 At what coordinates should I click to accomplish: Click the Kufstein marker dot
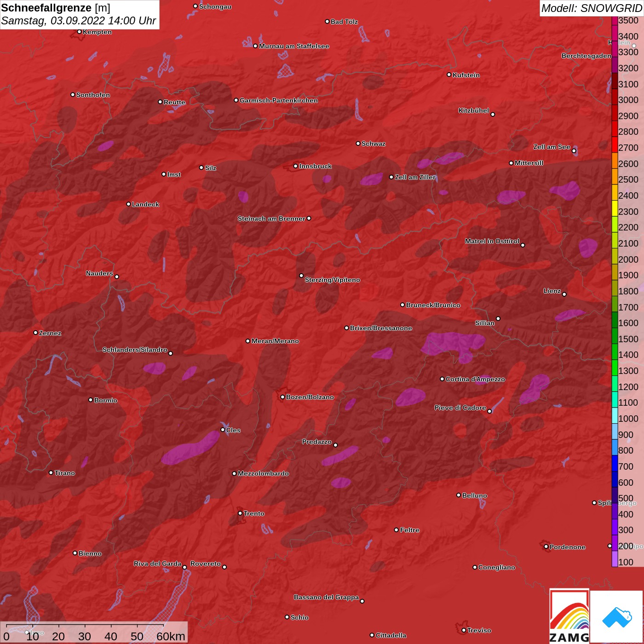[449, 75]
